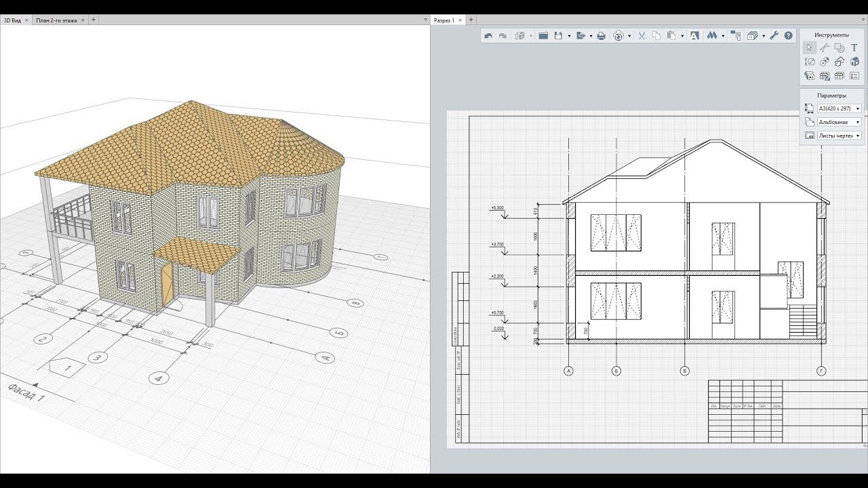Image resolution: width=868 pixels, height=488 pixels.
Task: Select the 3D house model tool
Action: (854, 62)
